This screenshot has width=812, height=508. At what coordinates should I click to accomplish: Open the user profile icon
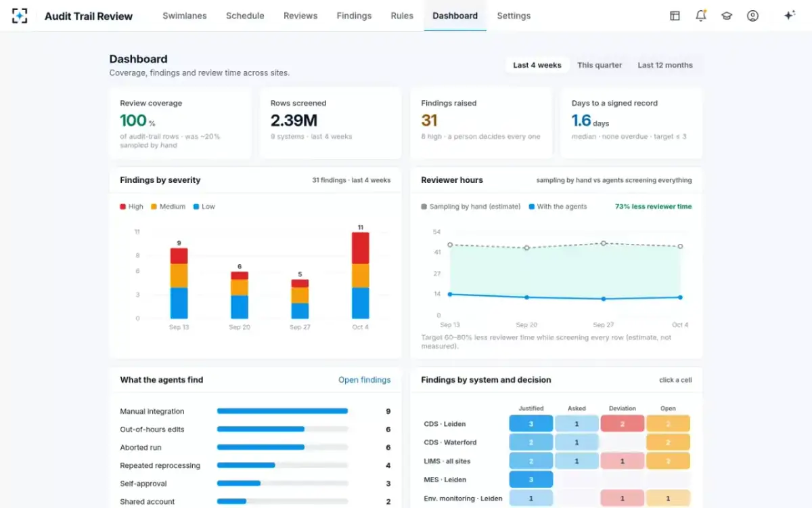[752, 16]
